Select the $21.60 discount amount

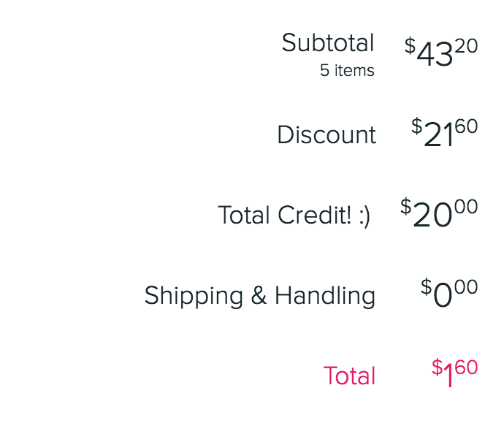tap(445, 132)
